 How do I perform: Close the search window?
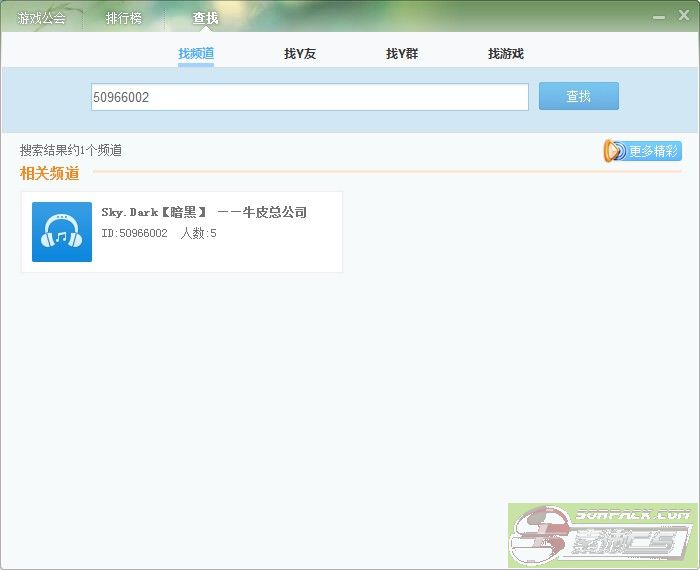[x=684, y=15]
